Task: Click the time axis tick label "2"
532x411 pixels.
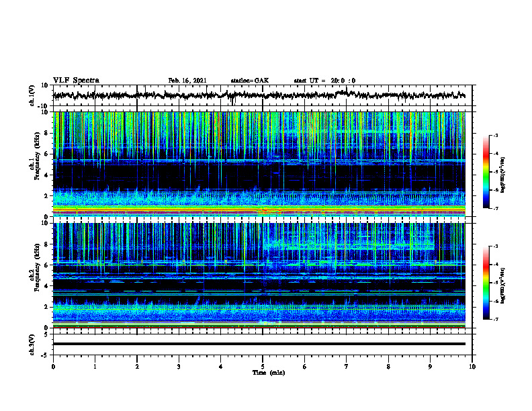Action: point(137,367)
